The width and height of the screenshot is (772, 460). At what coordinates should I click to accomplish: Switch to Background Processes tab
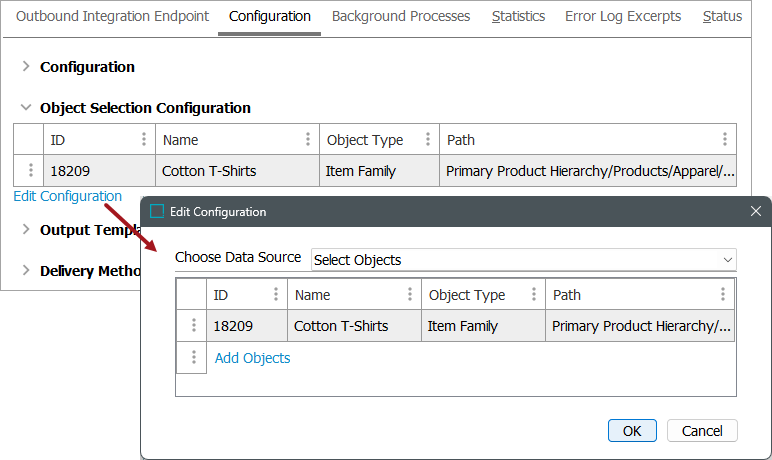(400, 16)
